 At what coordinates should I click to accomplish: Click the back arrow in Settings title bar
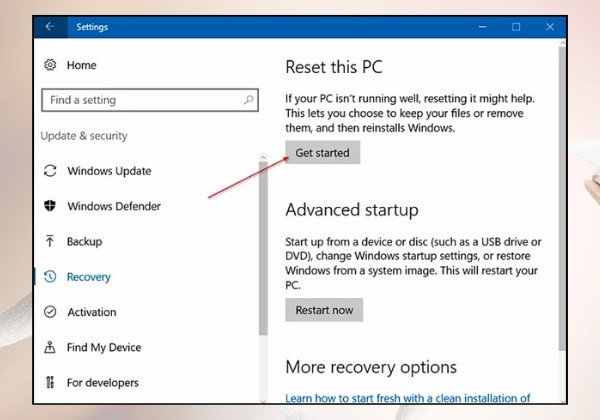click(x=50, y=26)
